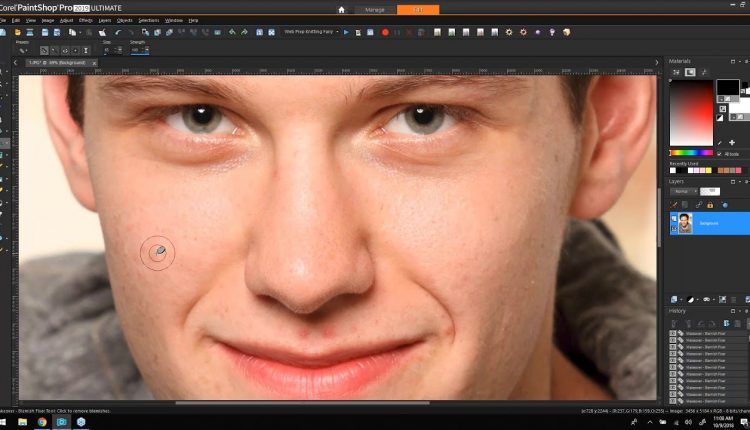Screen dimensions: 750x430
Task: Click the horizontal scrollbar under the image
Action: [x=302, y=403]
